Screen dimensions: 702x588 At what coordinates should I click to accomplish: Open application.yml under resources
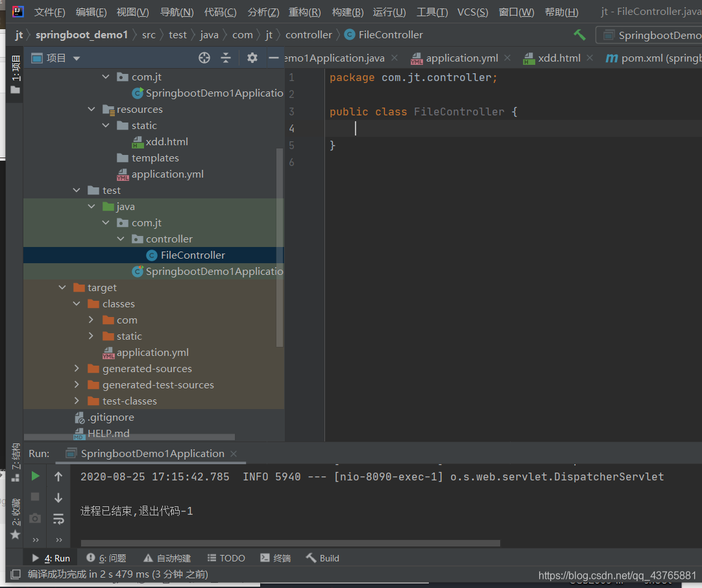pos(167,174)
